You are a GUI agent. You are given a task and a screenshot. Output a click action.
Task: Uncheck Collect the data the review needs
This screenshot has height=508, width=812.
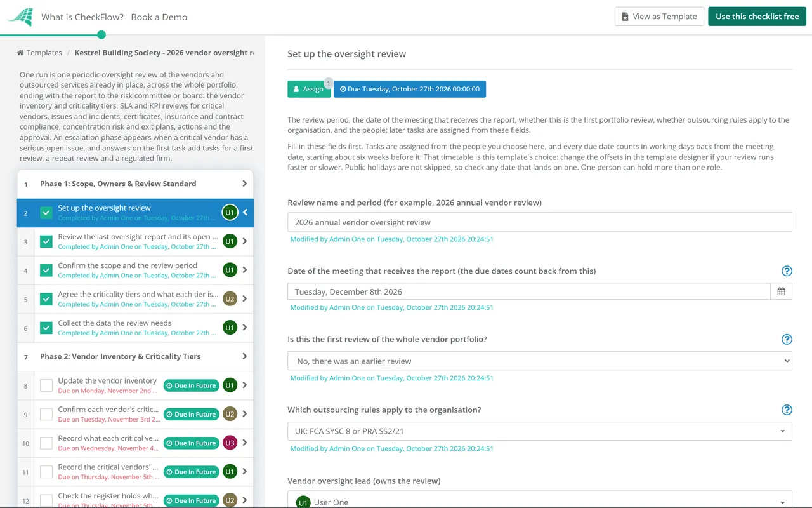pyautogui.click(x=46, y=328)
